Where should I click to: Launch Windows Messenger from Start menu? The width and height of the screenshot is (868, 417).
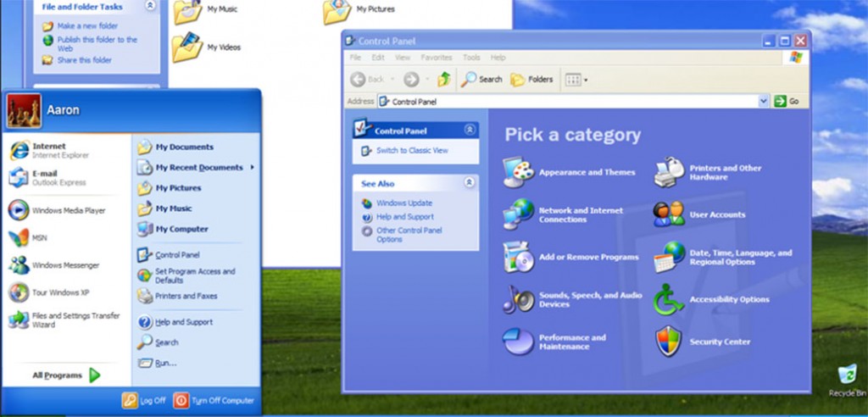[53, 265]
